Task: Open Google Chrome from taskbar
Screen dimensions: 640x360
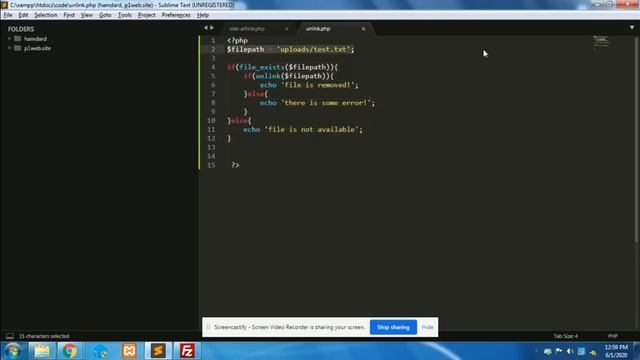Action: (x=70, y=351)
